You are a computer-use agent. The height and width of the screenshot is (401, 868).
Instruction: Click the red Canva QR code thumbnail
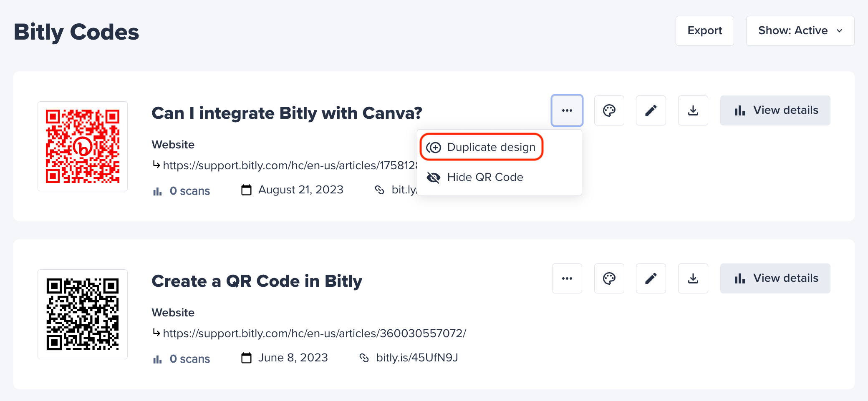(82, 147)
